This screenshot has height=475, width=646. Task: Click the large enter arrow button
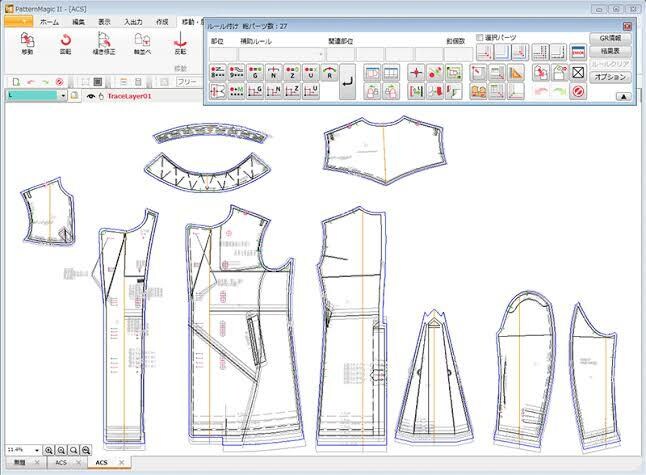tap(348, 82)
